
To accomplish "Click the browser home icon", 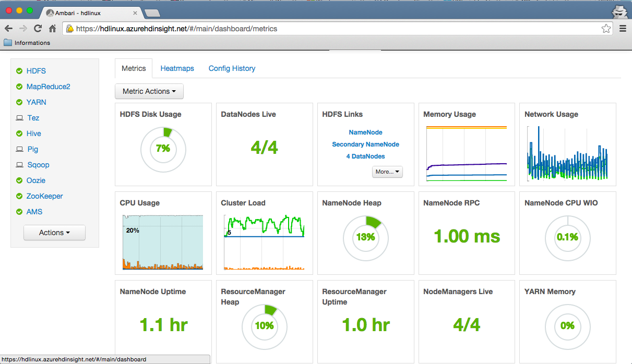I will [x=52, y=29].
